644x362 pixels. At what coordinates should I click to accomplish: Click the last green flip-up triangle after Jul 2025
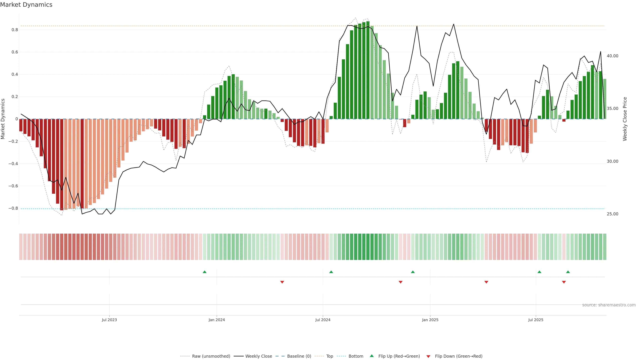pos(568,272)
